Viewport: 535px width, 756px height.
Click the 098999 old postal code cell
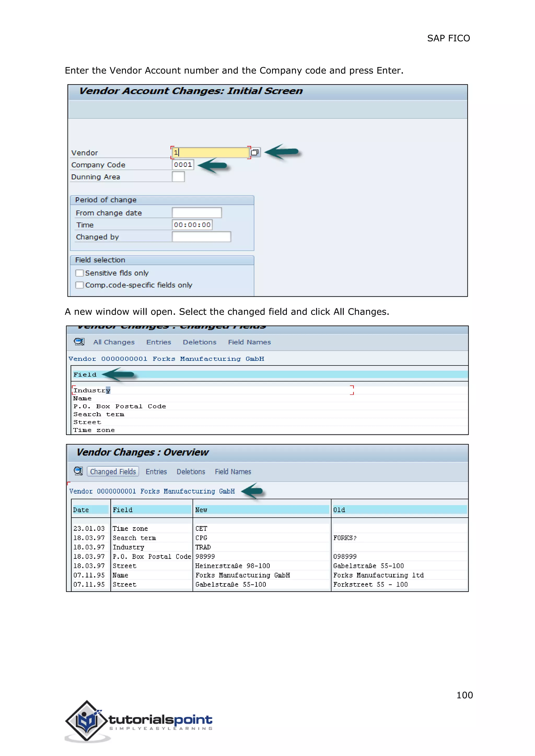coord(345,557)
